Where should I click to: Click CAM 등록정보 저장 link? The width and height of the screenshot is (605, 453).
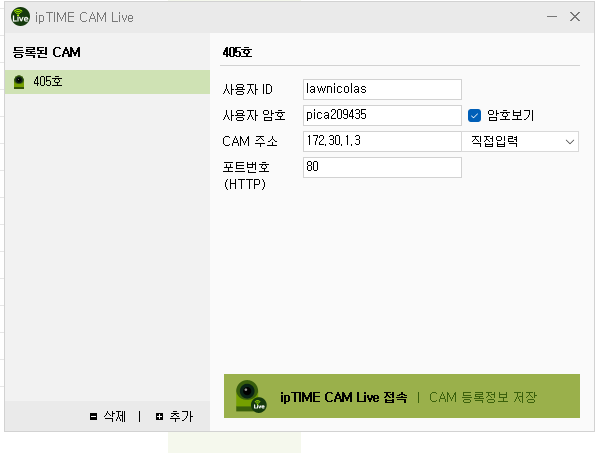(483, 397)
